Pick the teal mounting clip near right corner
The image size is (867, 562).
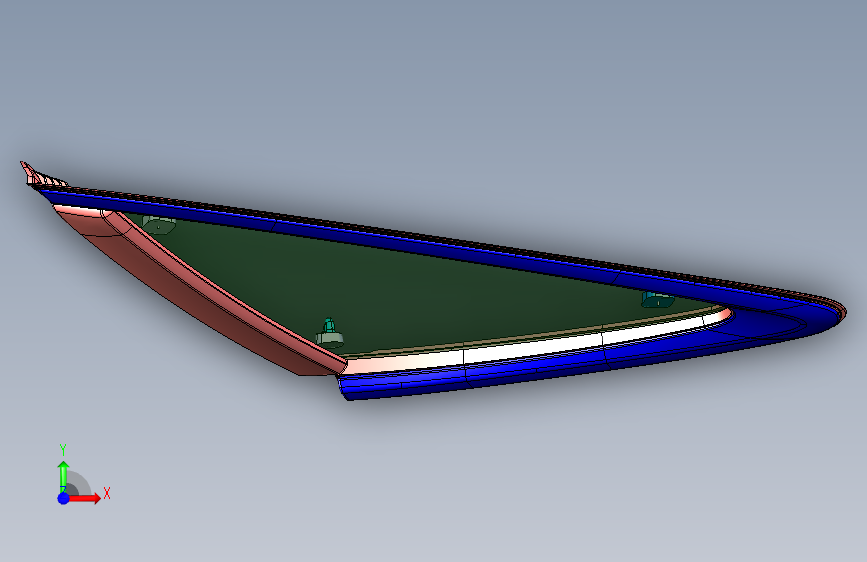tap(657, 300)
